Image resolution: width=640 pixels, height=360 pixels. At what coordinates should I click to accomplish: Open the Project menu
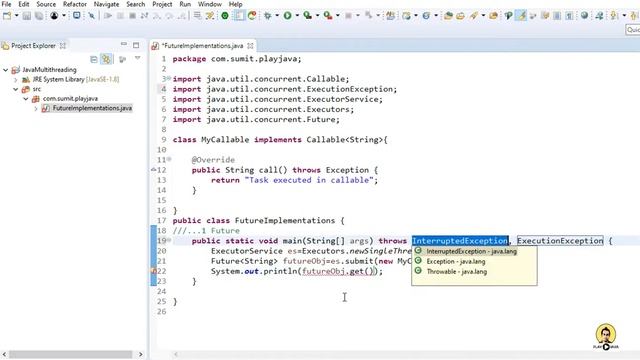click(x=162, y=4)
